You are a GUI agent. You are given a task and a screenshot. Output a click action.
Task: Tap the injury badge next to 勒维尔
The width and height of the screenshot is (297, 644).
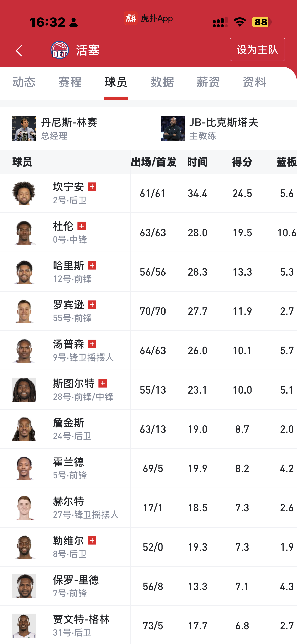coord(92,540)
